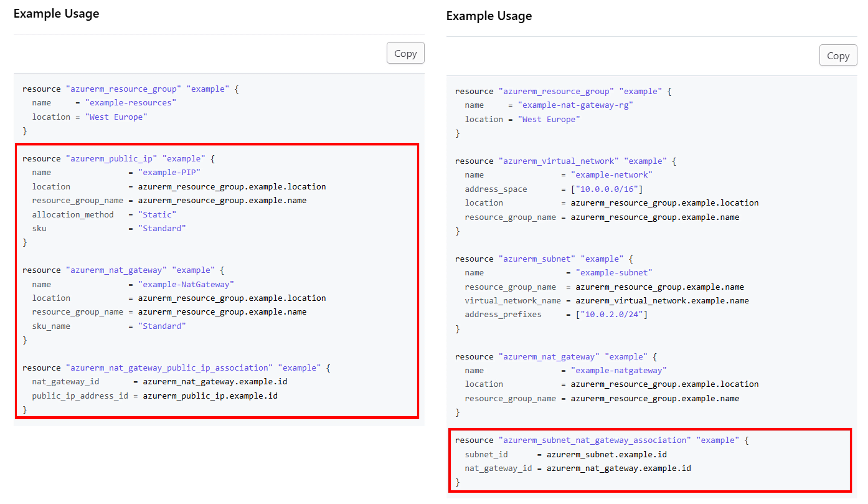868x504 pixels.
Task: Click the "Static" allocation_method value
Action: [157, 215]
